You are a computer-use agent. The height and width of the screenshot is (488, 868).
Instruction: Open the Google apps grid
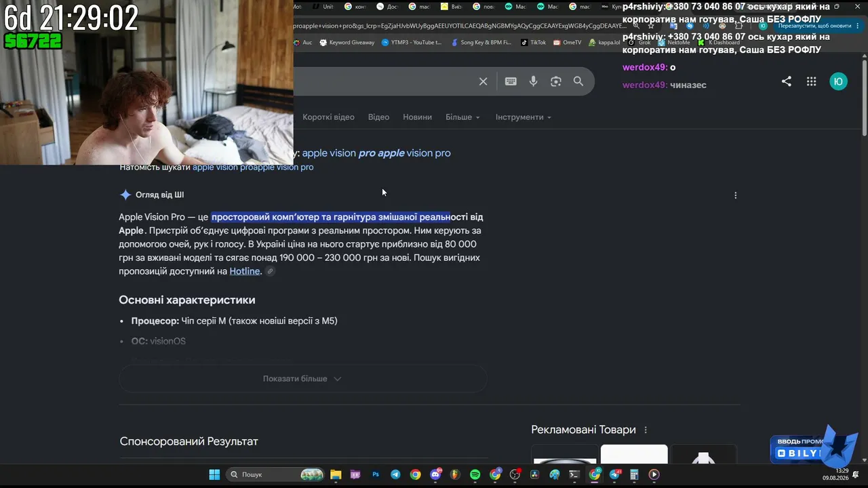click(811, 81)
